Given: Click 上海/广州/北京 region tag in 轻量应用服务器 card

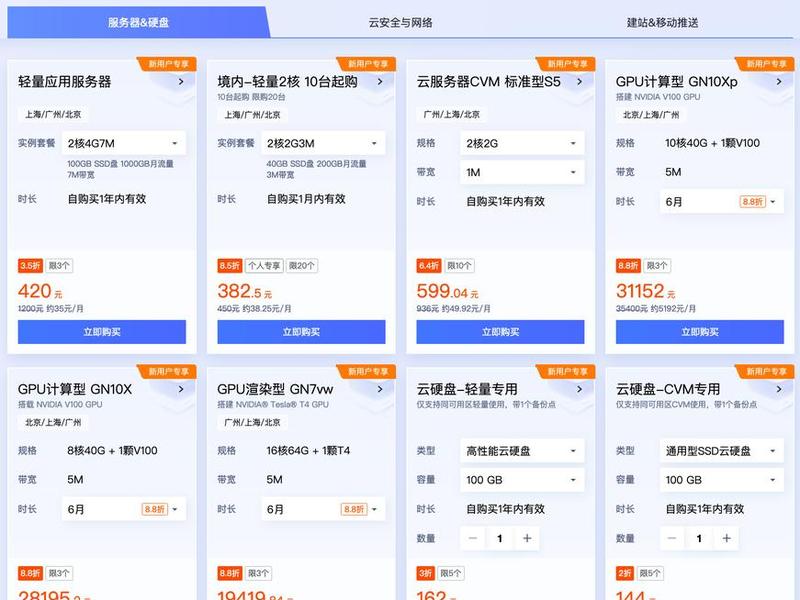Looking at the screenshot, I should tap(53, 114).
